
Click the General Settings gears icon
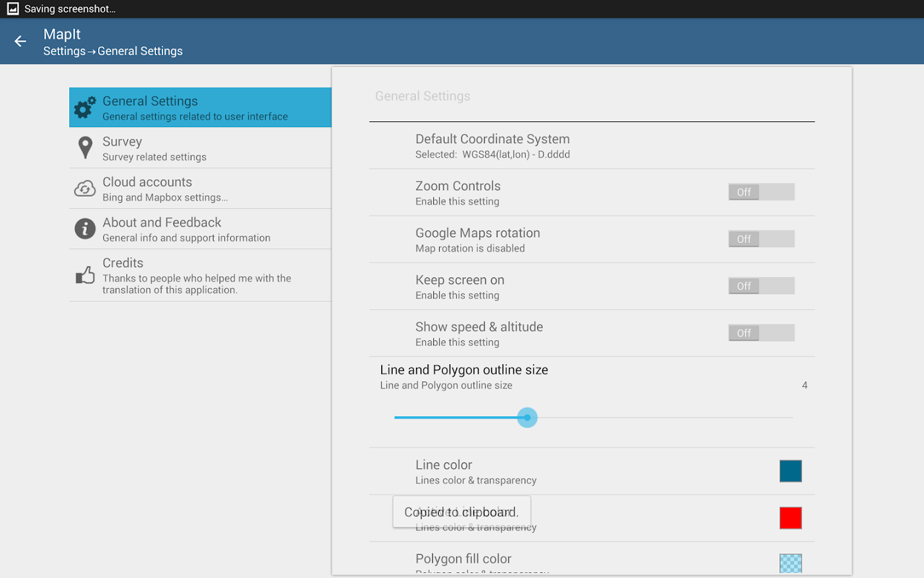pyautogui.click(x=85, y=108)
